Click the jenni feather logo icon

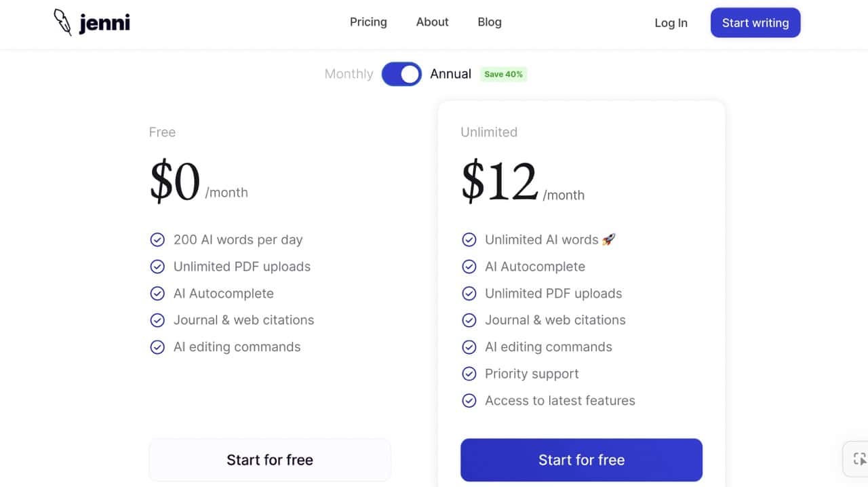[x=62, y=22]
